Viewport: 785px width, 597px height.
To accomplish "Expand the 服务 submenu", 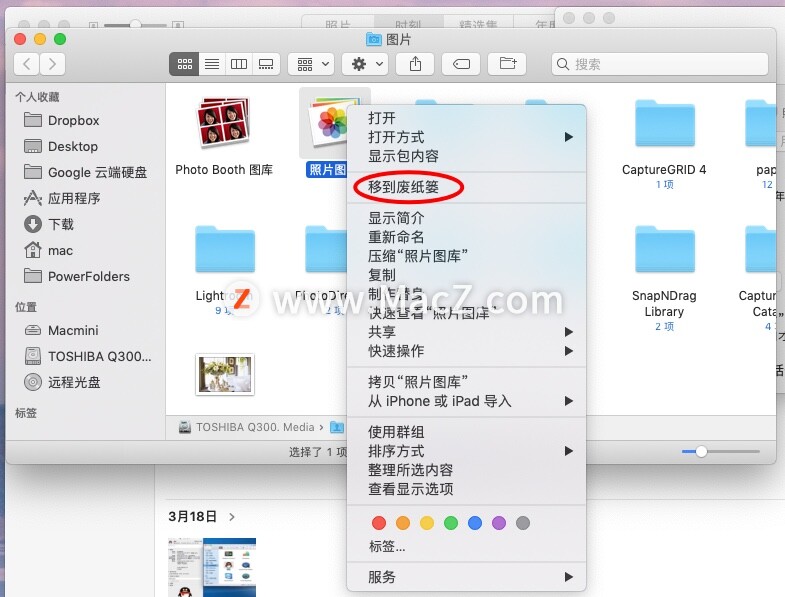I will click(x=466, y=577).
